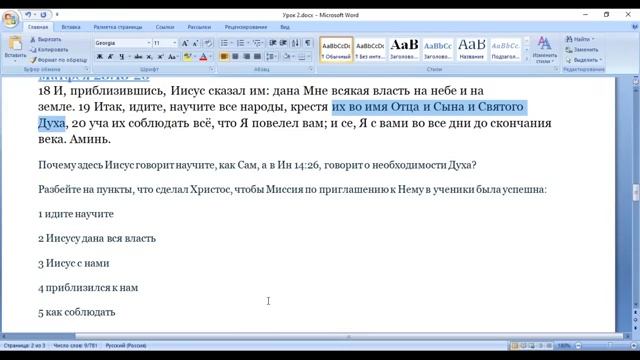Expand the Styles gallery more arrow
The image size is (640, 360).
coord(527,60)
